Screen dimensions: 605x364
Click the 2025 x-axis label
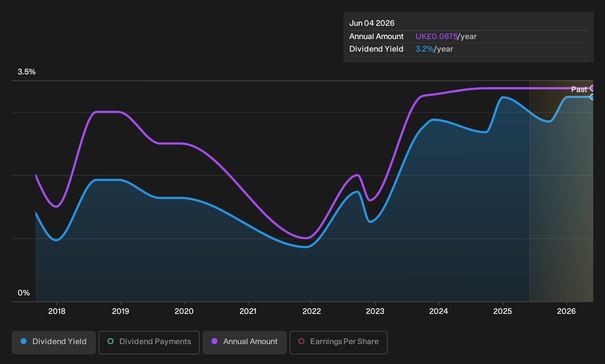pyautogui.click(x=503, y=311)
